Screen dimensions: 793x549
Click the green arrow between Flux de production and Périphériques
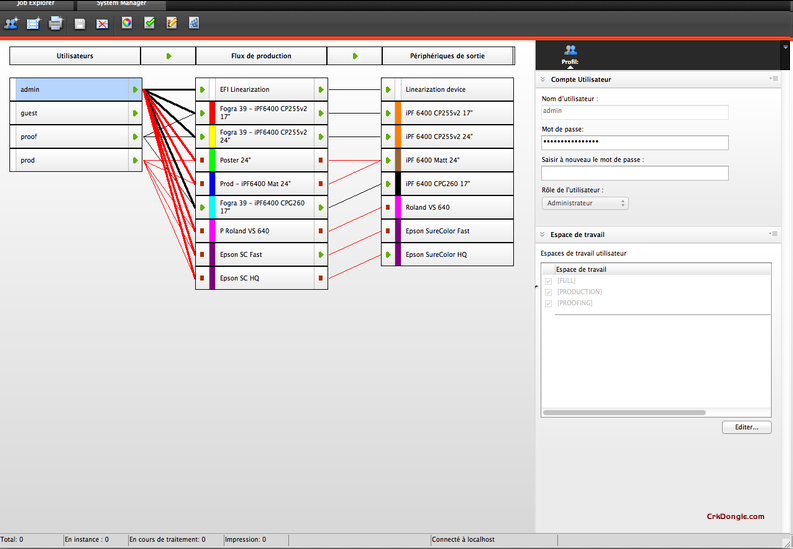point(355,56)
